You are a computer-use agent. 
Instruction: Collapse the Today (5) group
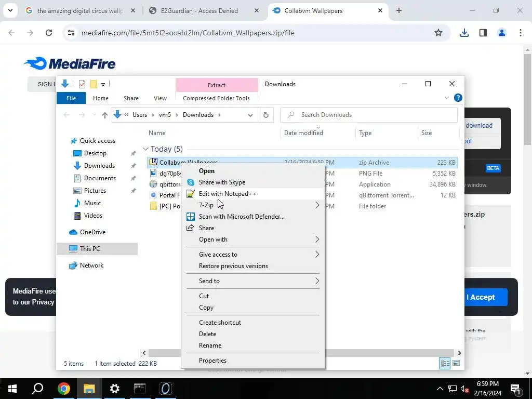coord(145,149)
